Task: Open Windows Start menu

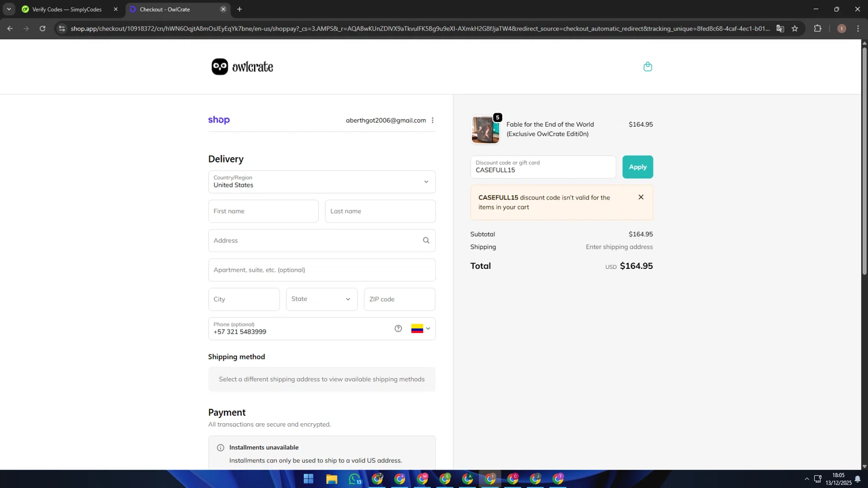Action: 308,479
